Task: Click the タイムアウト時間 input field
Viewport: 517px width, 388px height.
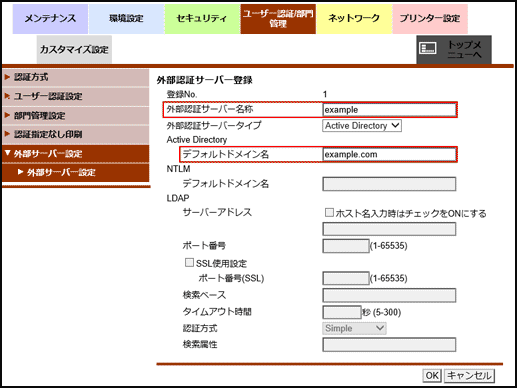Action: pos(342,312)
